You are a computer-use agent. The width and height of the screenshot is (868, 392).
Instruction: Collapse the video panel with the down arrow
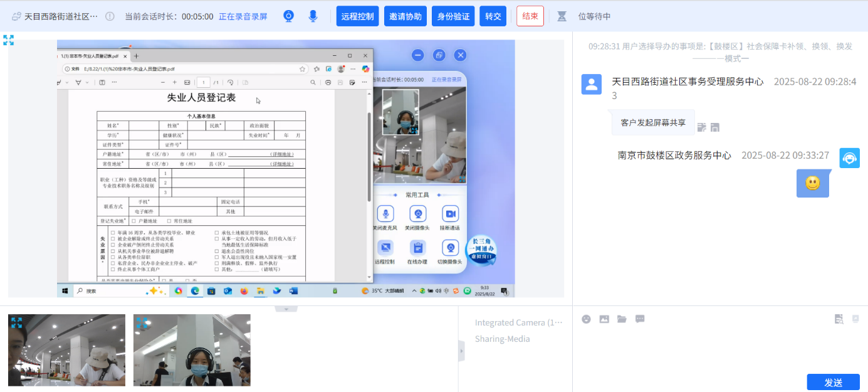286,309
